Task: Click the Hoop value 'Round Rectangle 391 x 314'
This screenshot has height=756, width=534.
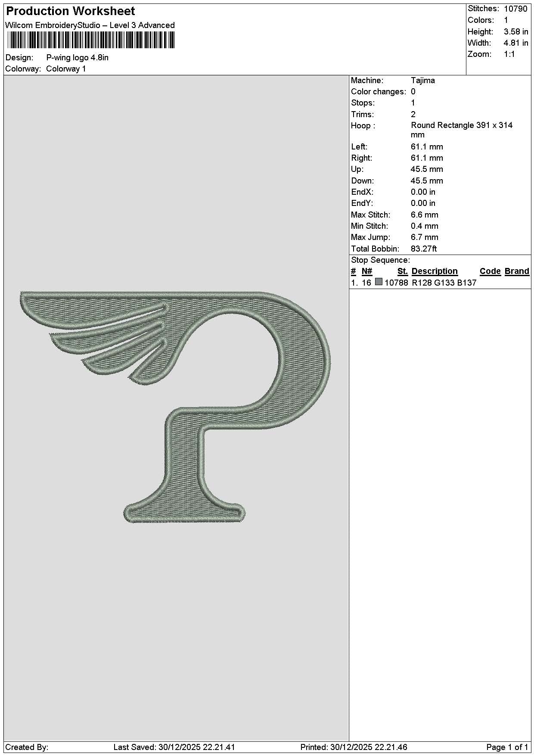Action: (x=462, y=125)
